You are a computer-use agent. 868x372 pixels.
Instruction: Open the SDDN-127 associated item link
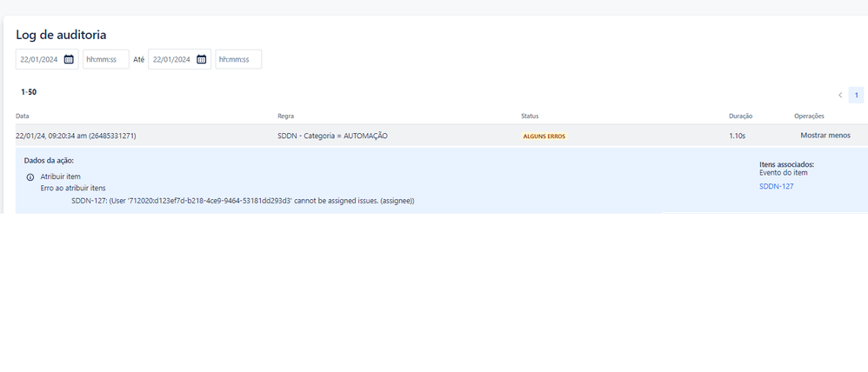(x=776, y=187)
